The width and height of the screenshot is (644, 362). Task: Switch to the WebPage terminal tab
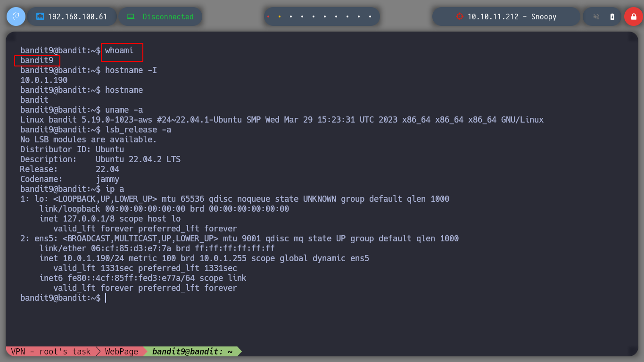coord(122,351)
